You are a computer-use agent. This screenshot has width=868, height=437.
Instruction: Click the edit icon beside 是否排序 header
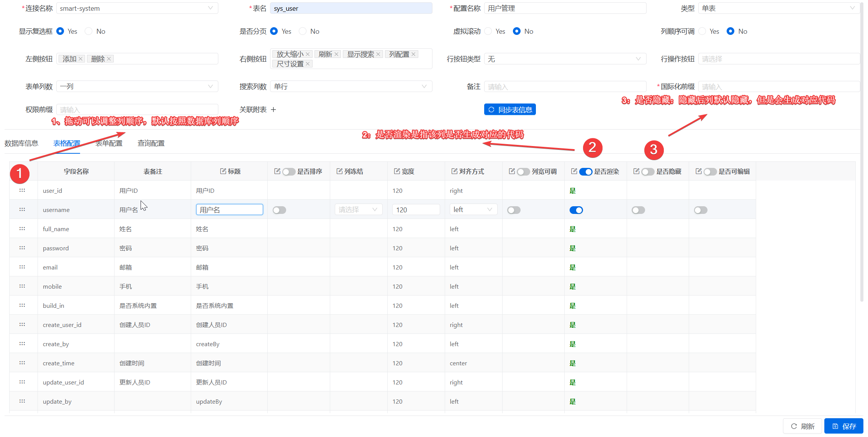277,171
